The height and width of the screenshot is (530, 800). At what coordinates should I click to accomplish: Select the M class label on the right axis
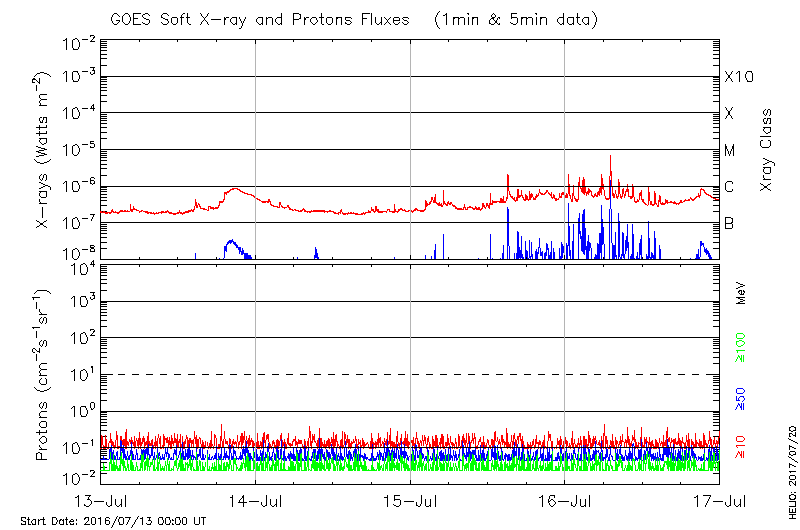tap(730, 151)
